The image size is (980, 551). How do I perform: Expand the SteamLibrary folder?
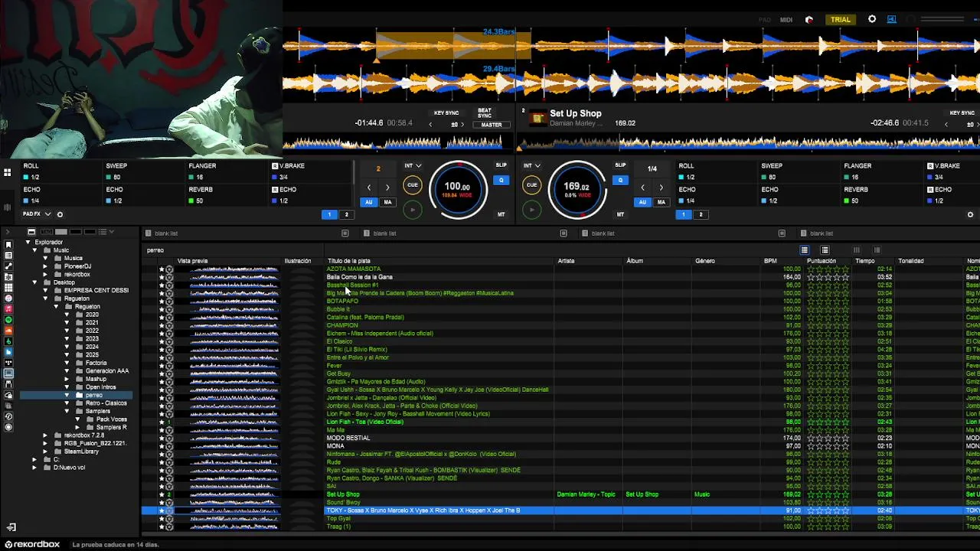(x=45, y=452)
